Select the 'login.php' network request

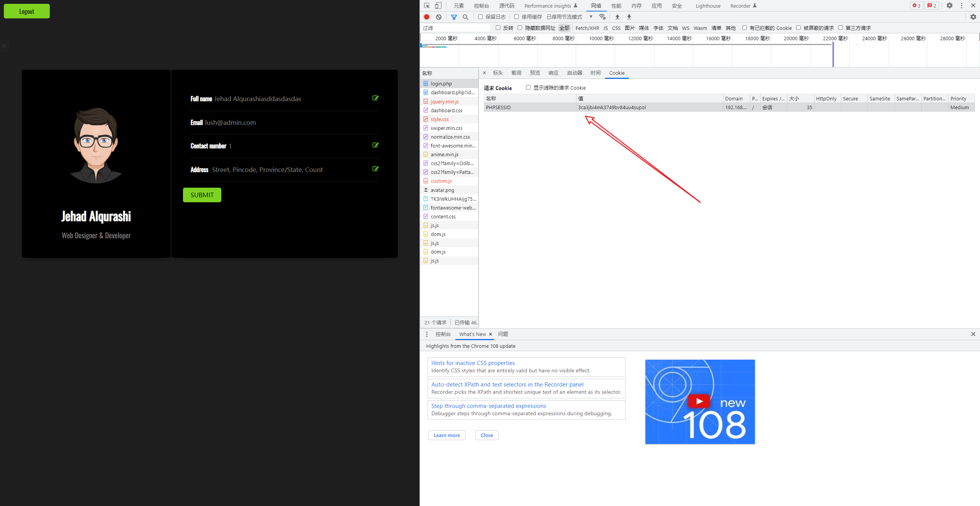(x=442, y=83)
